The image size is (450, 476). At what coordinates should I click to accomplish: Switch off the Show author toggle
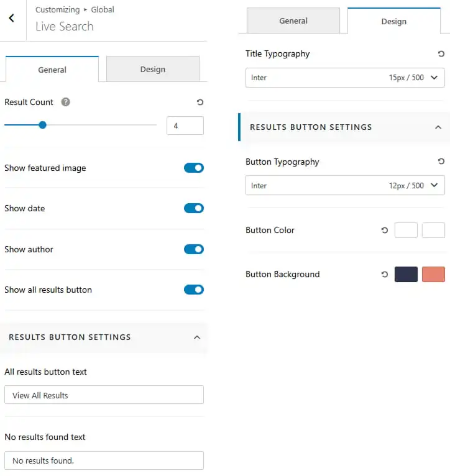[x=194, y=249]
